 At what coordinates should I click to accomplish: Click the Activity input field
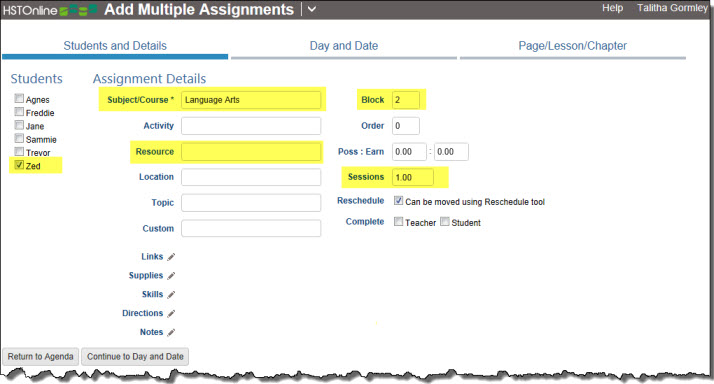click(x=251, y=126)
